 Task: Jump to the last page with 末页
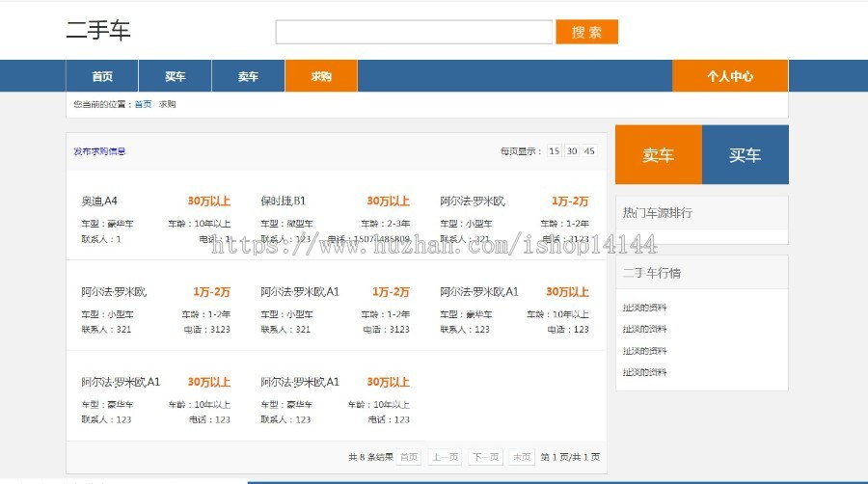point(522,457)
